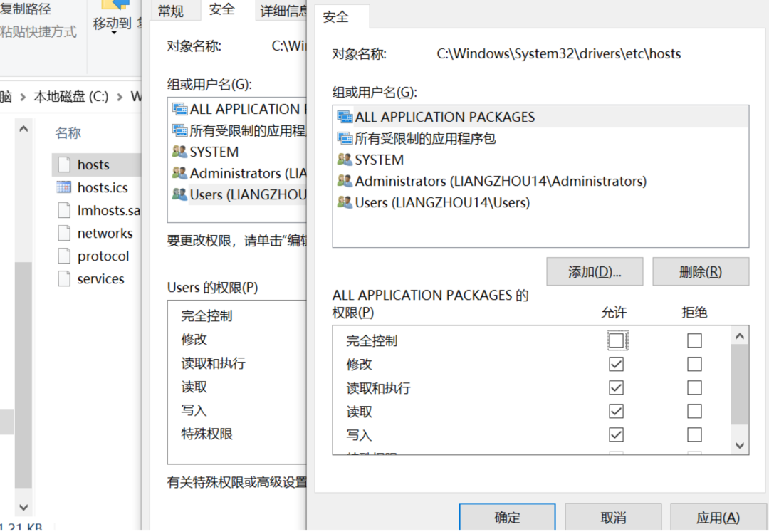Uncheck Allow for 写入 permission
The image size is (769, 532).
tap(617, 434)
